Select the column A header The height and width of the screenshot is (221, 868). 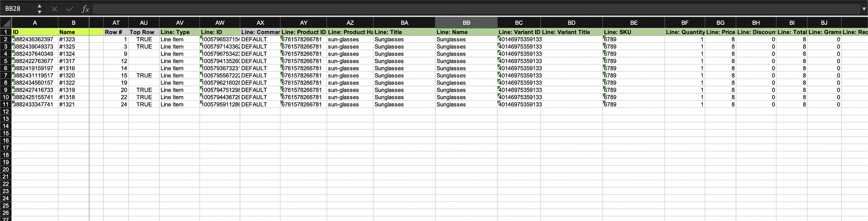pos(34,23)
